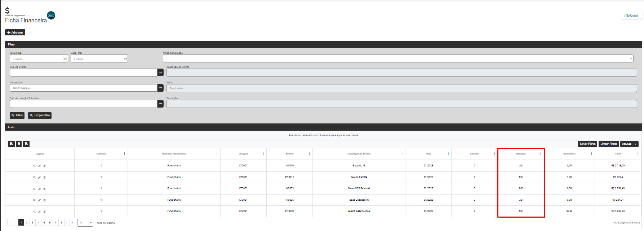Delete the IN0003 Base INSS Patronal row

[x=44, y=189]
